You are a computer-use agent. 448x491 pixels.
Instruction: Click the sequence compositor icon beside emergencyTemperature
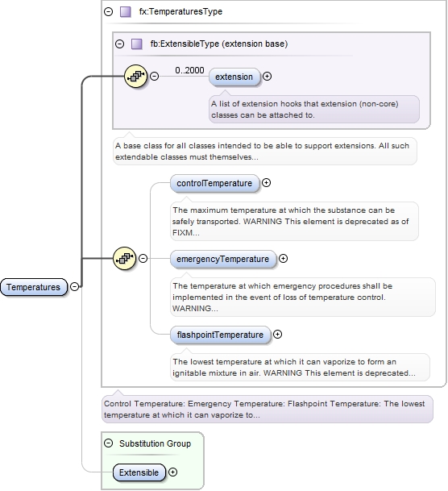pos(124,258)
